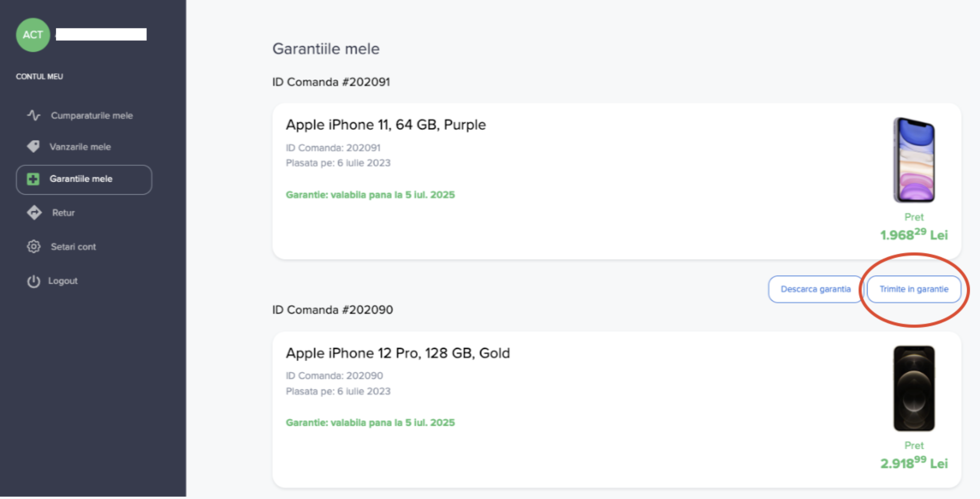Viewport: 980px width, 499px height.
Task: Click the purple iPhone 11 thumbnail
Action: (x=914, y=160)
